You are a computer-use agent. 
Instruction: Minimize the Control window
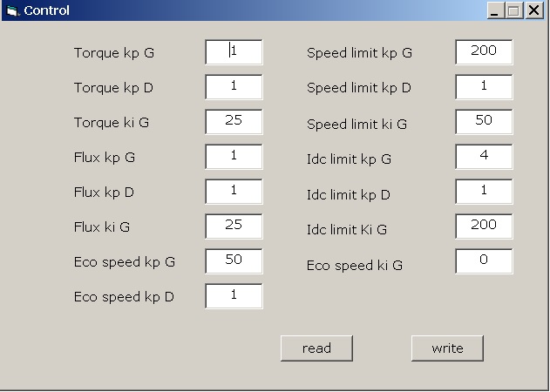[x=496, y=10]
